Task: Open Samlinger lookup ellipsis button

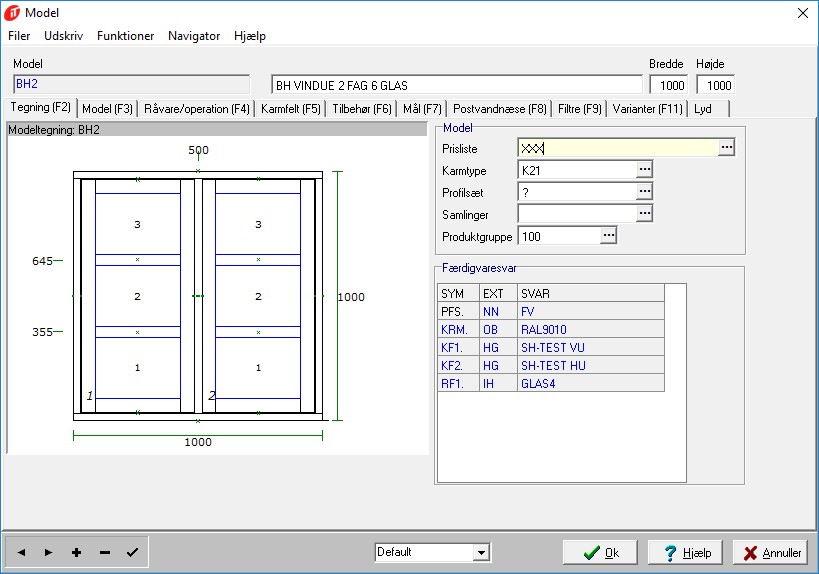Action: point(645,213)
